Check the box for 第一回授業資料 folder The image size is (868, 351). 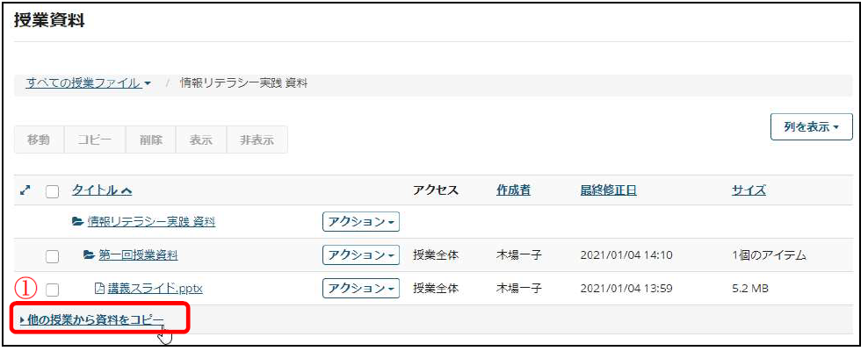pyautogui.click(x=52, y=255)
